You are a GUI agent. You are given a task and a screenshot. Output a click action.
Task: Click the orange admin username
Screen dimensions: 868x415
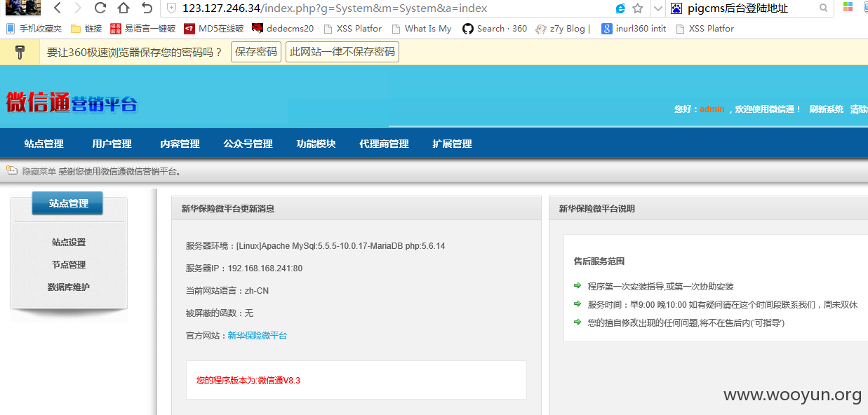tap(712, 109)
